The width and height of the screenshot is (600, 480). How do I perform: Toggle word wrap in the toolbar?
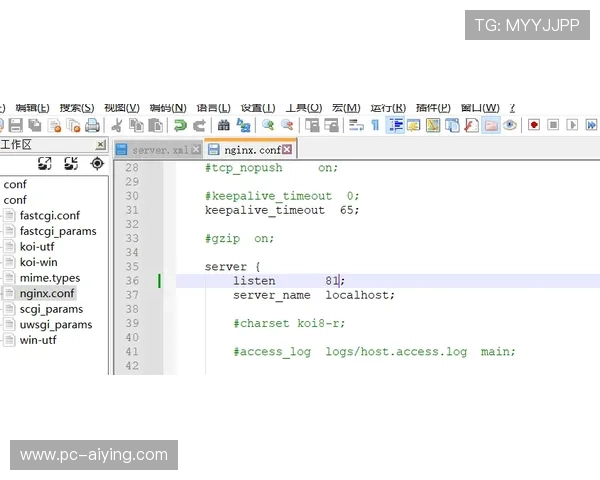pos(356,125)
